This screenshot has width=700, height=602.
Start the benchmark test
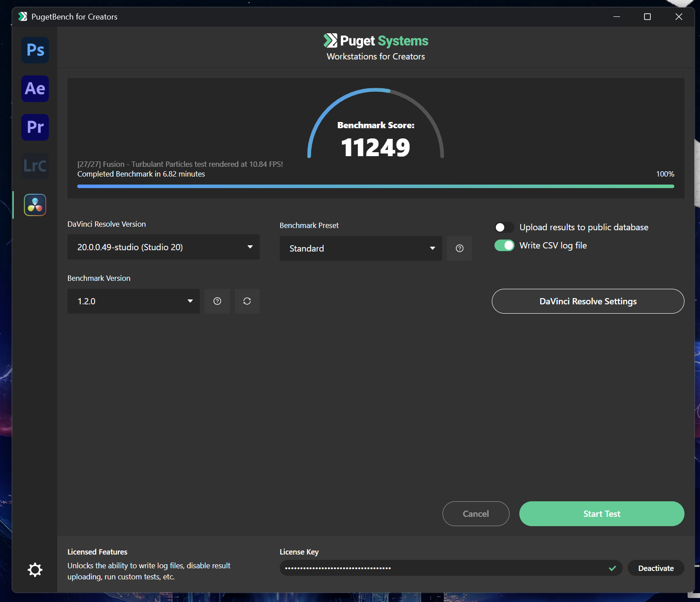tap(602, 514)
